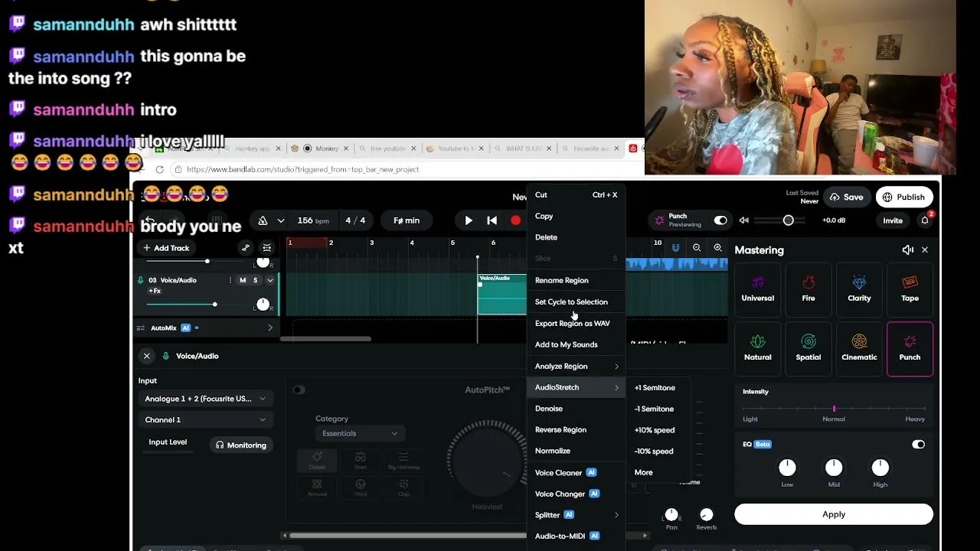Expand the AudioStretch submenu

click(577, 387)
